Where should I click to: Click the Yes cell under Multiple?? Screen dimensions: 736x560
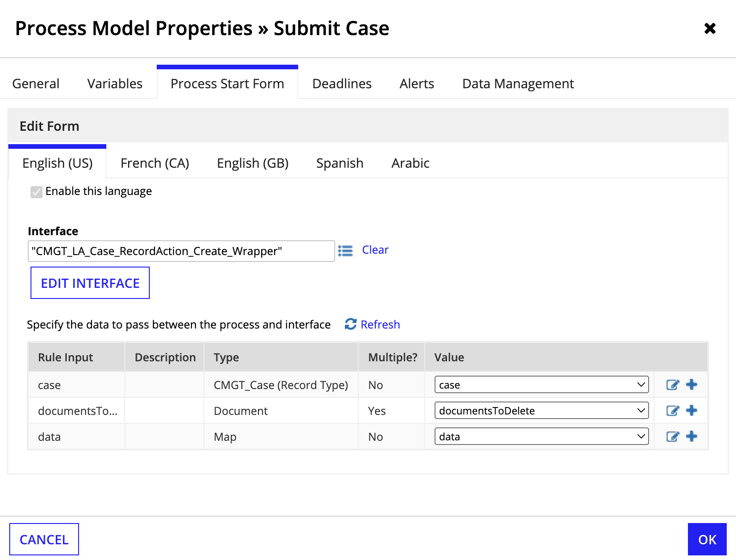click(392, 411)
